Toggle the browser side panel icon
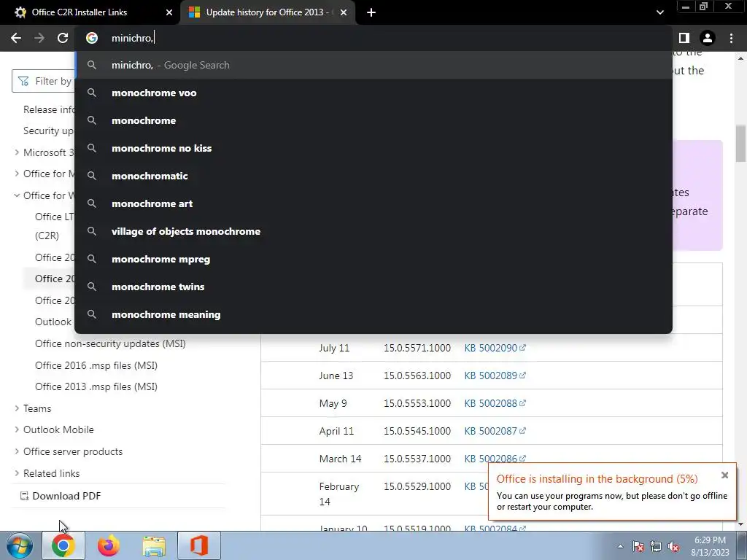The width and height of the screenshot is (747, 560). click(x=684, y=38)
